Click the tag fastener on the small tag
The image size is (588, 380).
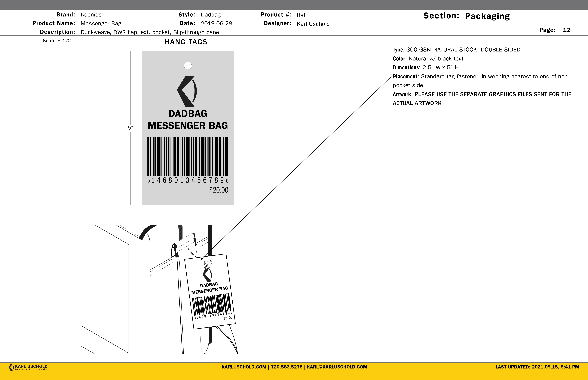click(208, 264)
